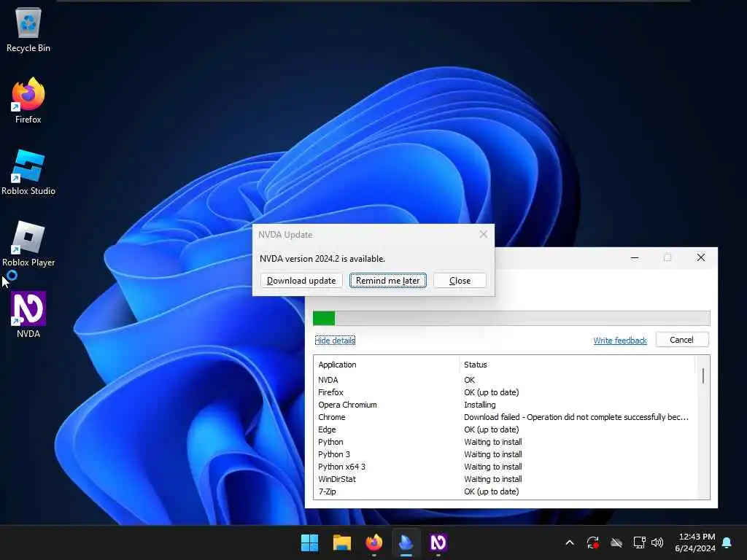Cancel the update installation

[682, 340]
